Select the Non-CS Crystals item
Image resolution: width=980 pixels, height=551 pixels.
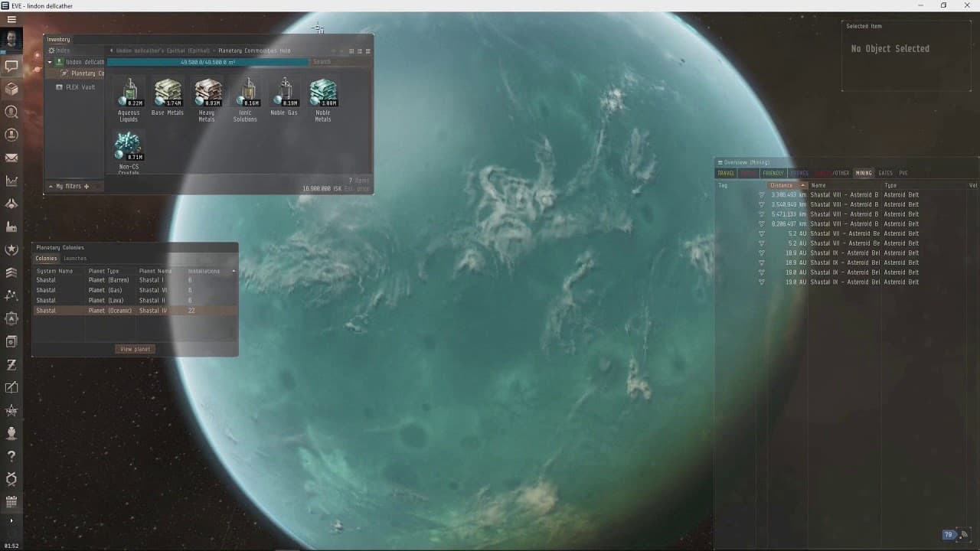(x=129, y=152)
